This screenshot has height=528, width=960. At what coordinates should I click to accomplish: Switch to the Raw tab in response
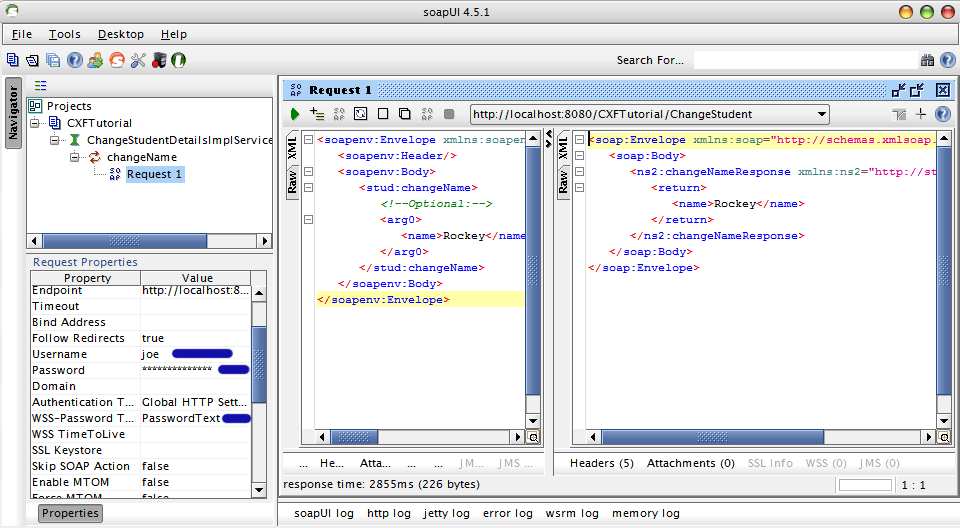click(564, 183)
